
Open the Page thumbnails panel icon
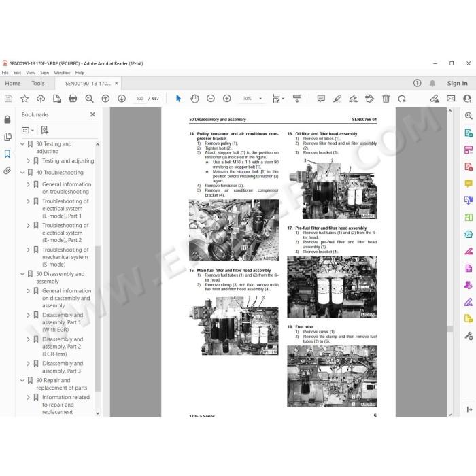click(7, 137)
